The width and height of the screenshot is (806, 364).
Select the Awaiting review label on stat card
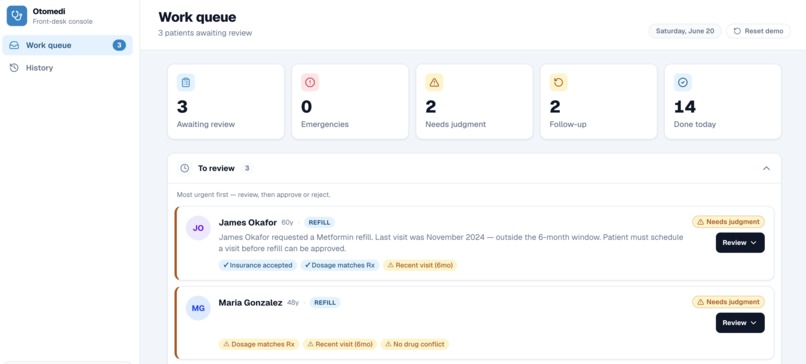(206, 124)
